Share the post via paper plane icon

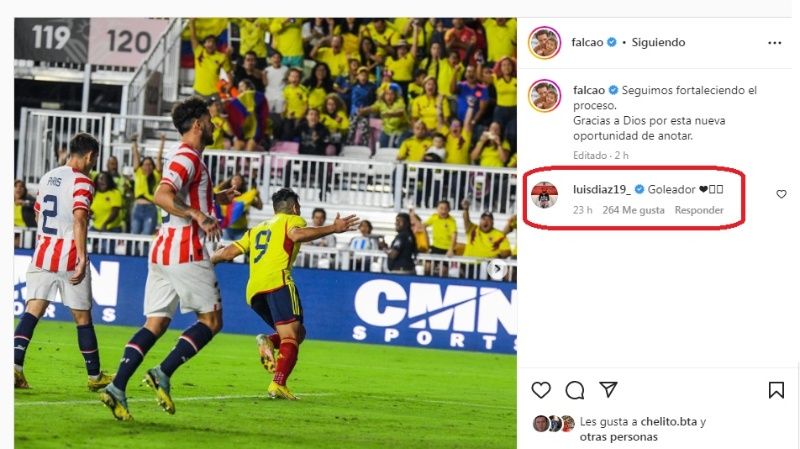(608, 390)
